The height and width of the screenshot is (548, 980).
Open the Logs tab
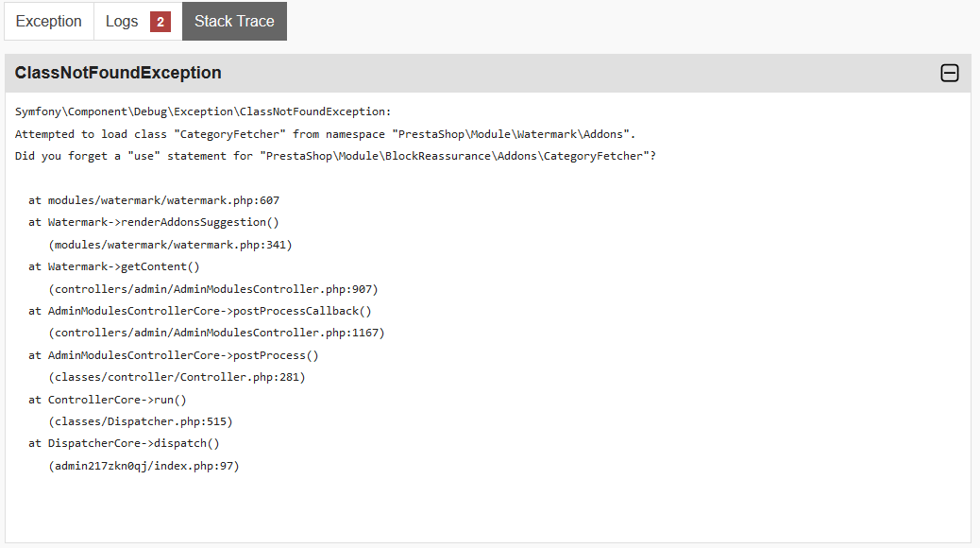tap(122, 21)
